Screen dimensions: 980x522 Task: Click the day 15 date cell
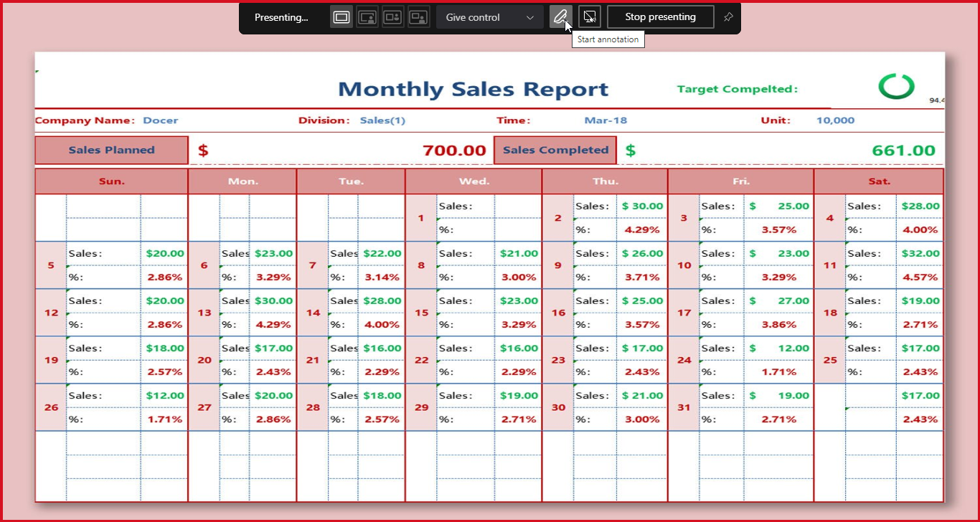click(421, 313)
